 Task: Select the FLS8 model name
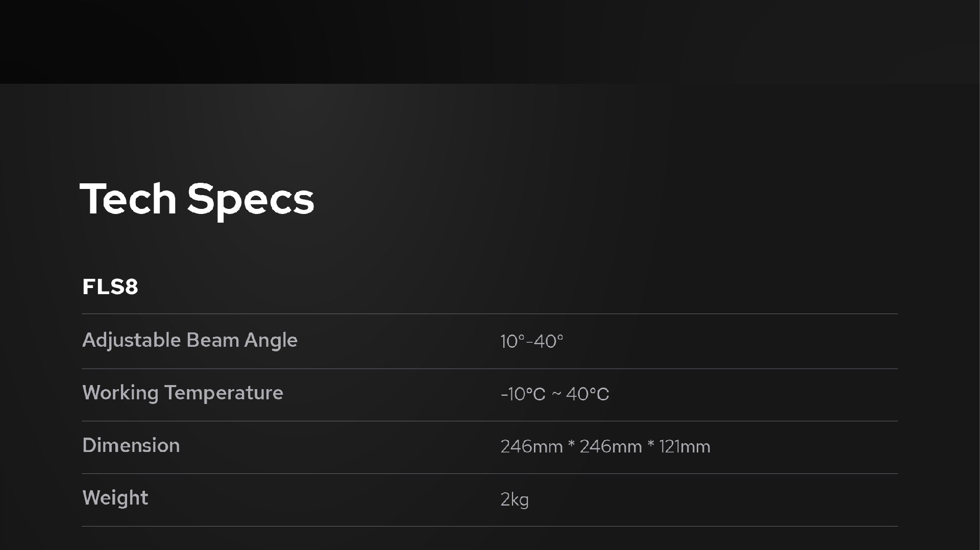coord(110,286)
